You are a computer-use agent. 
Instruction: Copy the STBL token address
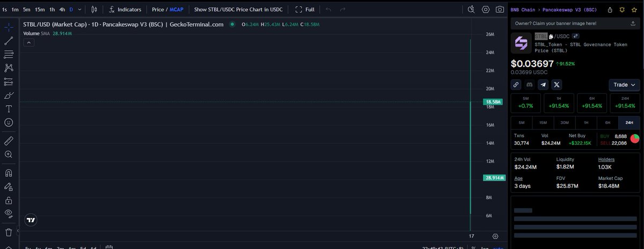[x=551, y=36]
